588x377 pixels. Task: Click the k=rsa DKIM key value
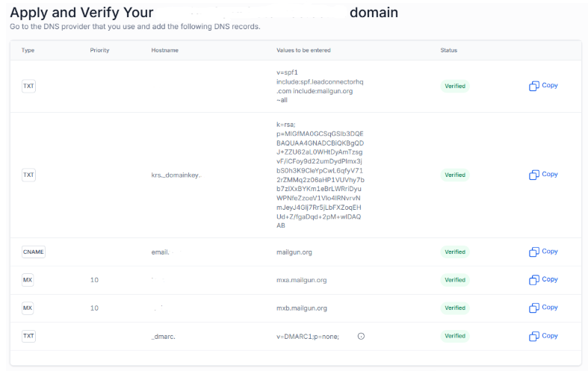[321, 175]
